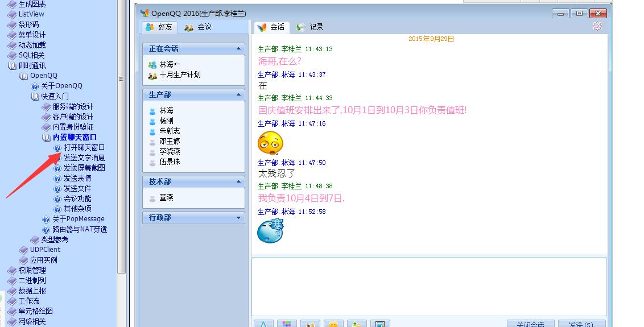
Task: Click the book icon beside 条形码
Action: point(13,25)
